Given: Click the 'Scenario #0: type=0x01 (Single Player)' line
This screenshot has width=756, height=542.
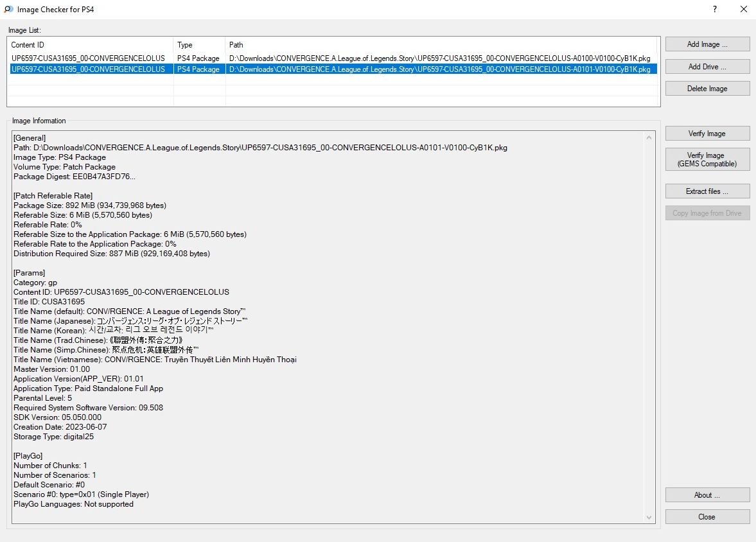Looking at the screenshot, I should pyautogui.click(x=81, y=494).
